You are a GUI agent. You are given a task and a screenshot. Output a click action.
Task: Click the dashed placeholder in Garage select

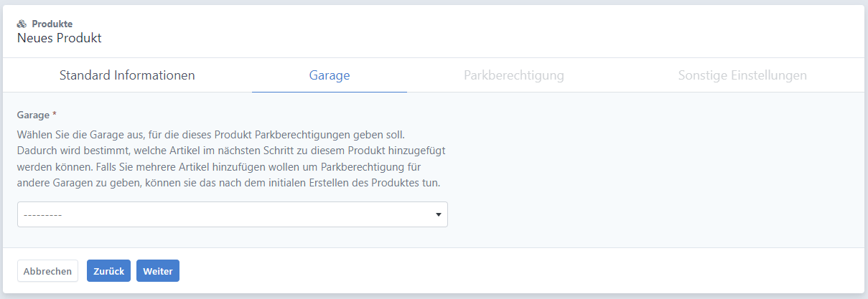[43, 215]
